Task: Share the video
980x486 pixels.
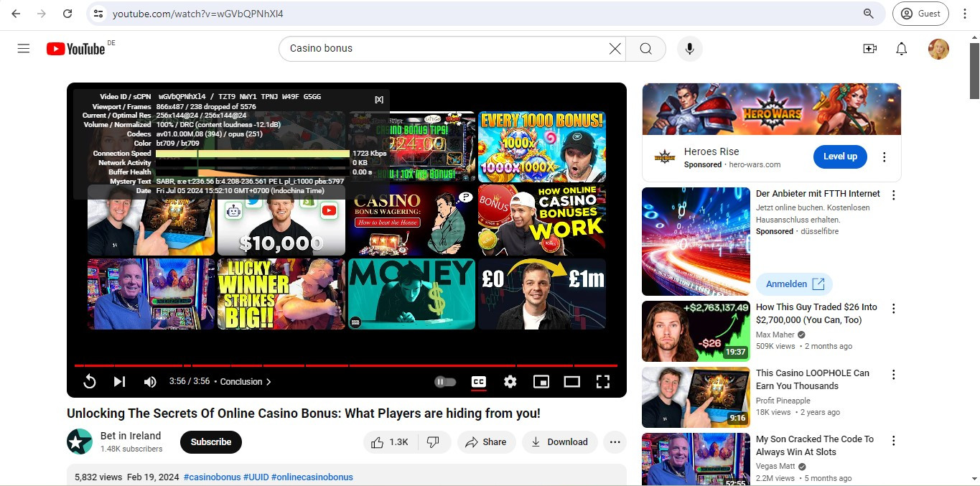Action: point(486,442)
